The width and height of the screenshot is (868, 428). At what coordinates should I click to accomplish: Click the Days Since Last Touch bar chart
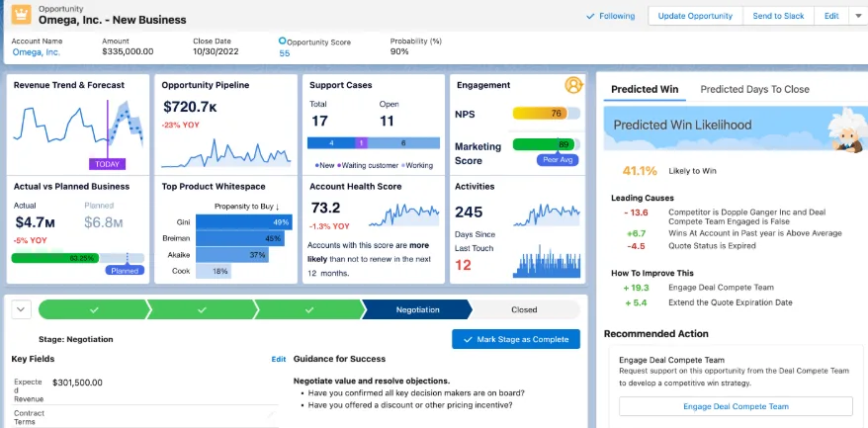pos(547,260)
